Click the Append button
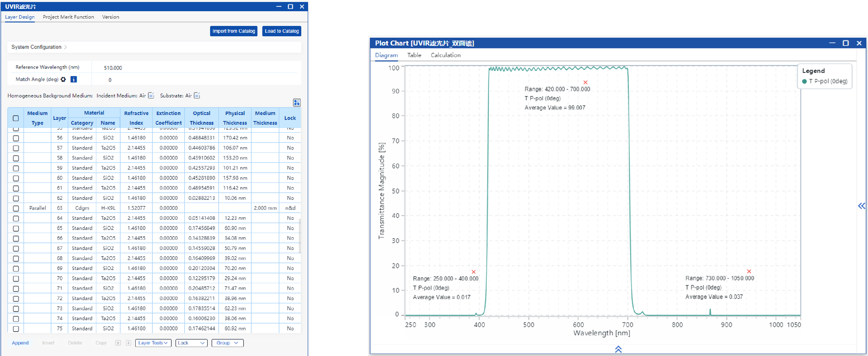The height and width of the screenshot is (356, 868). tap(20, 343)
